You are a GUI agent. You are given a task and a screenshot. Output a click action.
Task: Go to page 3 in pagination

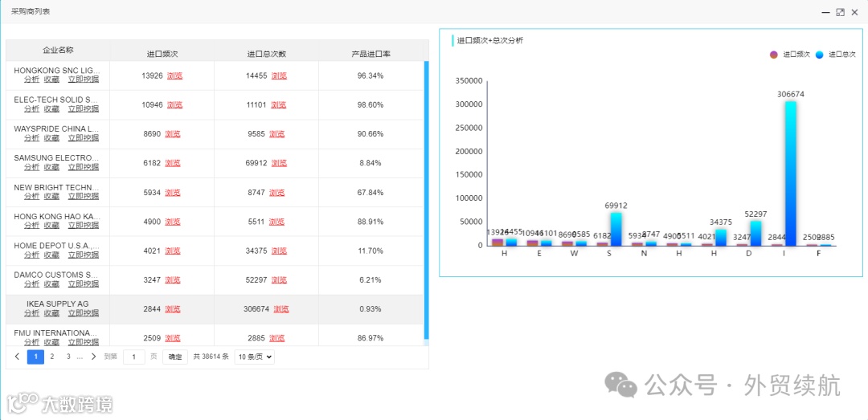tap(68, 357)
